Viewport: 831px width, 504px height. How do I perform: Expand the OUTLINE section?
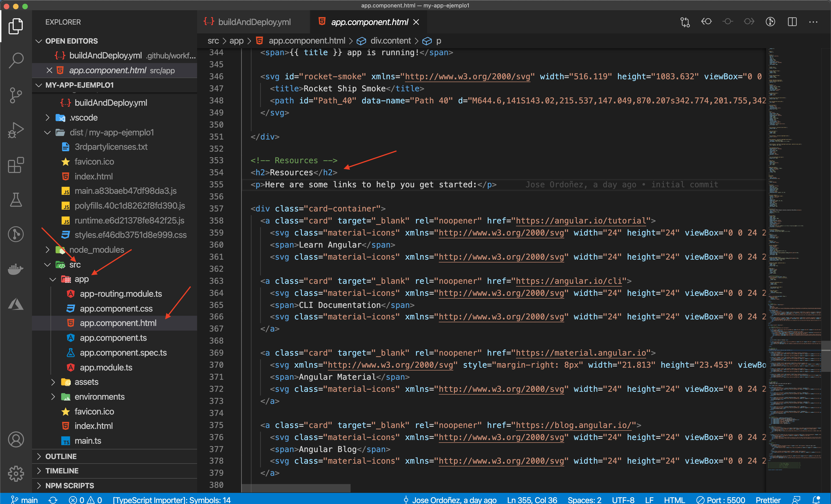61,456
